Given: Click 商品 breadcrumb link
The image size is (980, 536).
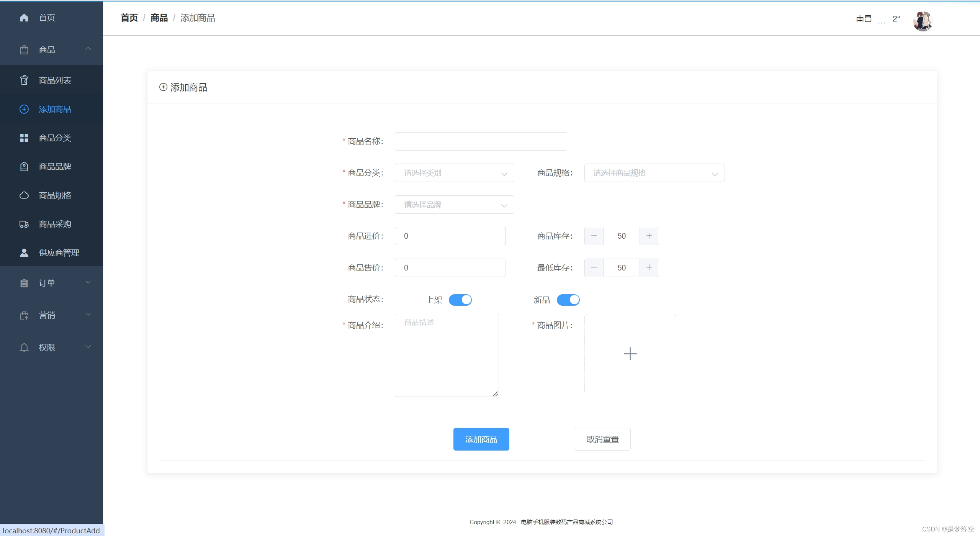Looking at the screenshot, I should click(x=159, y=18).
